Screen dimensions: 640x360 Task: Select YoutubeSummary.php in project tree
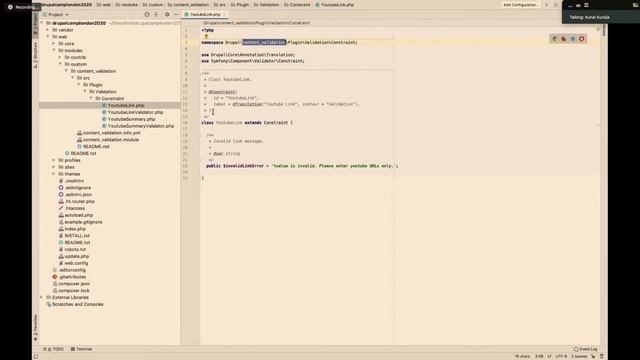[131, 119]
